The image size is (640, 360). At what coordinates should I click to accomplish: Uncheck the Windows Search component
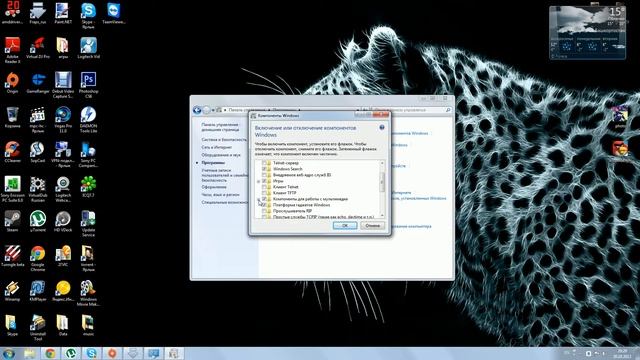point(264,169)
